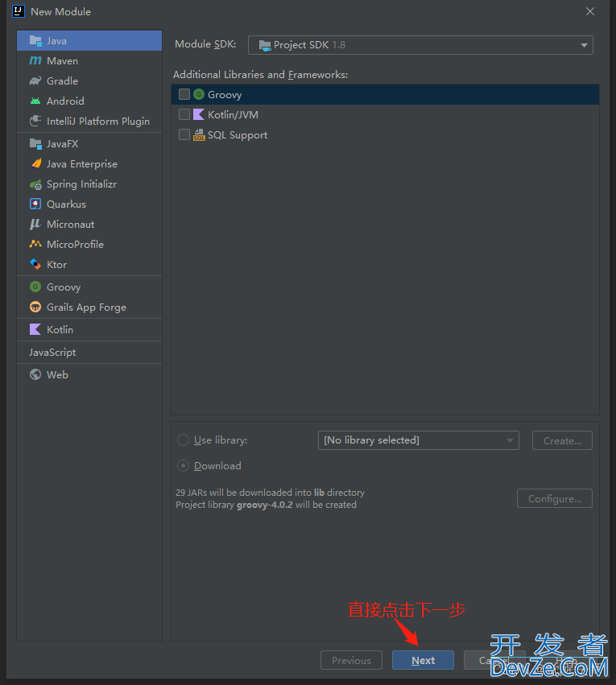Select the Micronaut label
616x685 pixels.
tap(70, 224)
